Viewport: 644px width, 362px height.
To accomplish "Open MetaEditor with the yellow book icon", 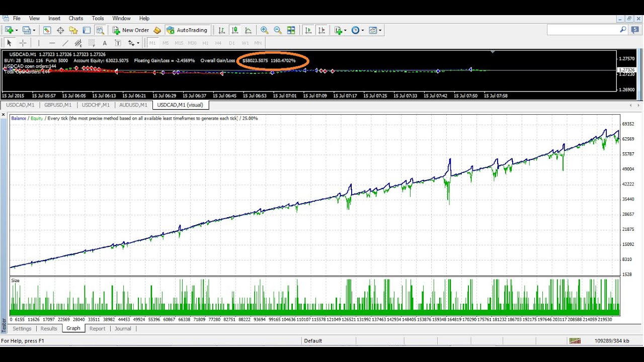I will click(157, 30).
